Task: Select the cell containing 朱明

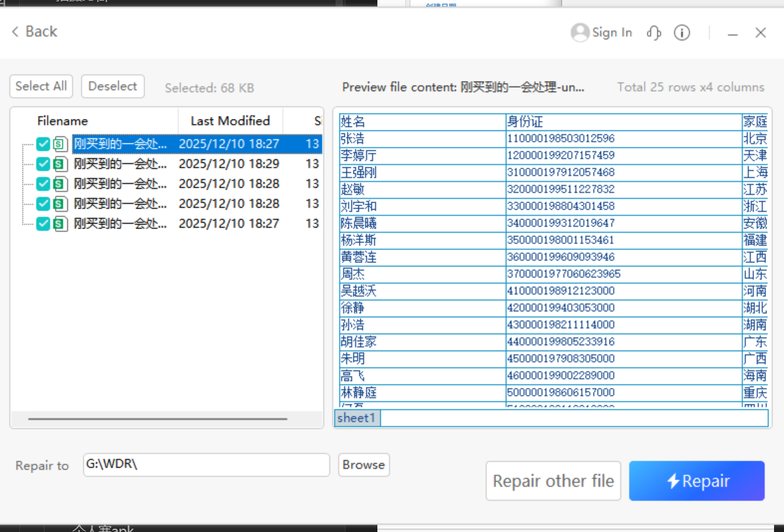Action: pyautogui.click(x=423, y=359)
